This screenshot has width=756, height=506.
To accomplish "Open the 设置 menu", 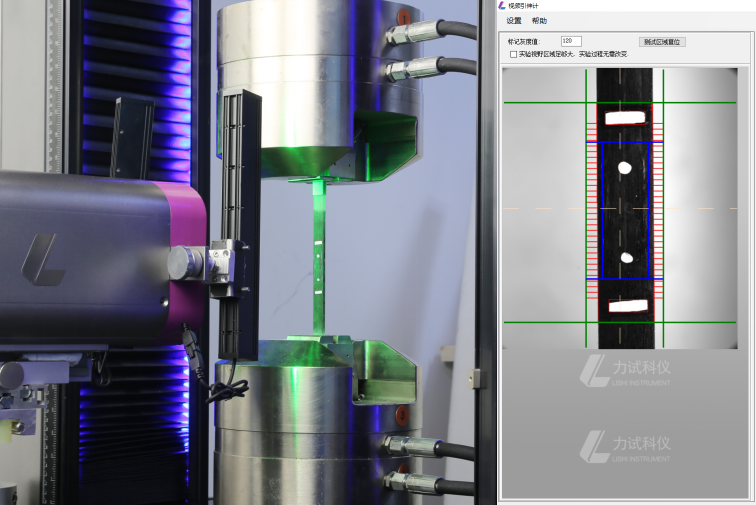I will pyautogui.click(x=514, y=21).
